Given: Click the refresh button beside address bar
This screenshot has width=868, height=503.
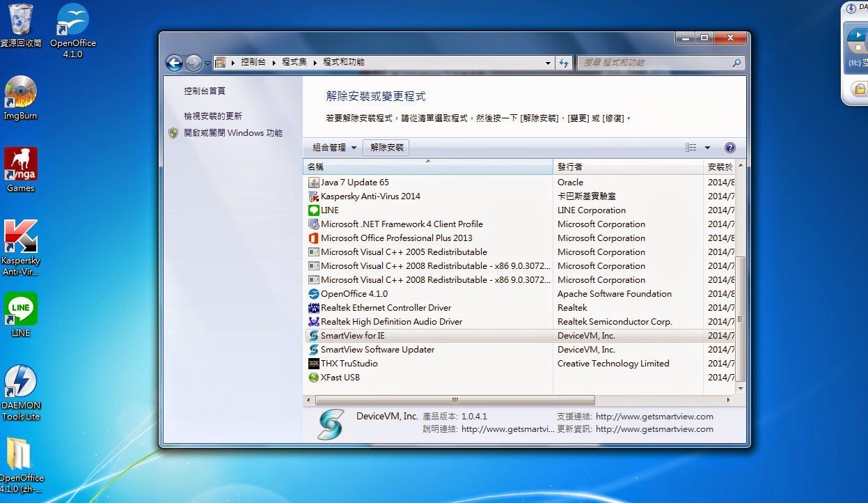Looking at the screenshot, I should pyautogui.click(x=565, y=63).
